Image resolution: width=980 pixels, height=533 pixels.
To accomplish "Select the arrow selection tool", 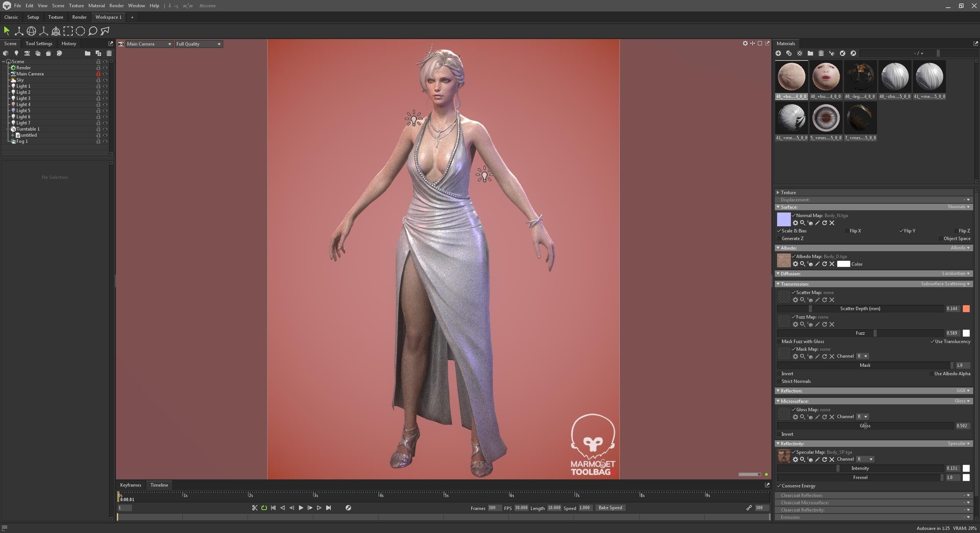I will (7, 31).
